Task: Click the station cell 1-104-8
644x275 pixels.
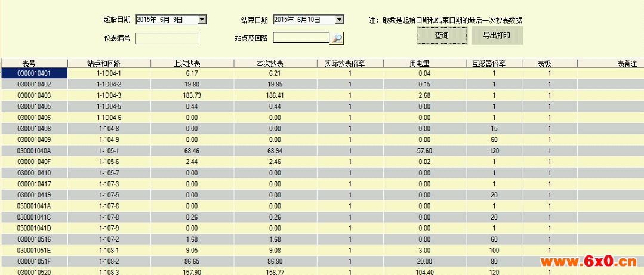Action: click(109, 128)
